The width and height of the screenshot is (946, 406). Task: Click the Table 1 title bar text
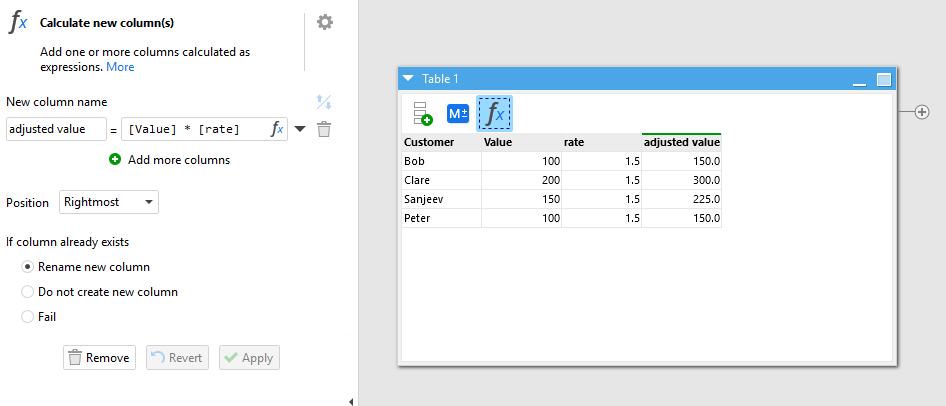pyautogui.click(x=440, y=78)
